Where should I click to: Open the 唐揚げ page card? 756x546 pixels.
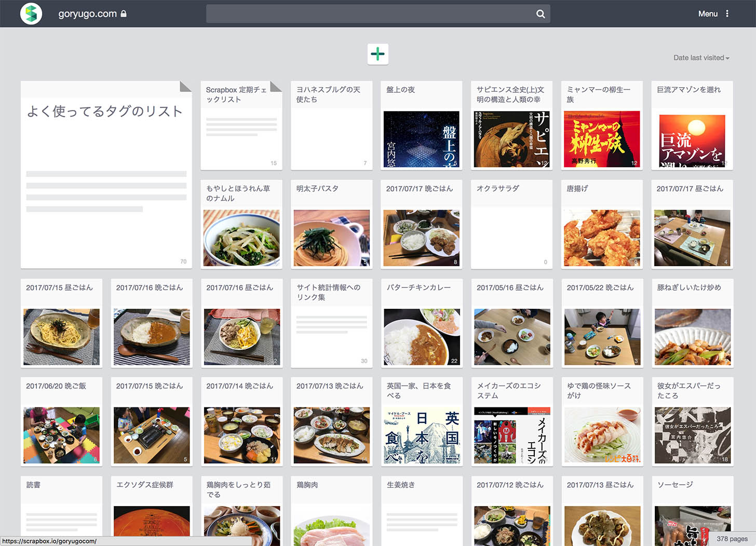602,224
